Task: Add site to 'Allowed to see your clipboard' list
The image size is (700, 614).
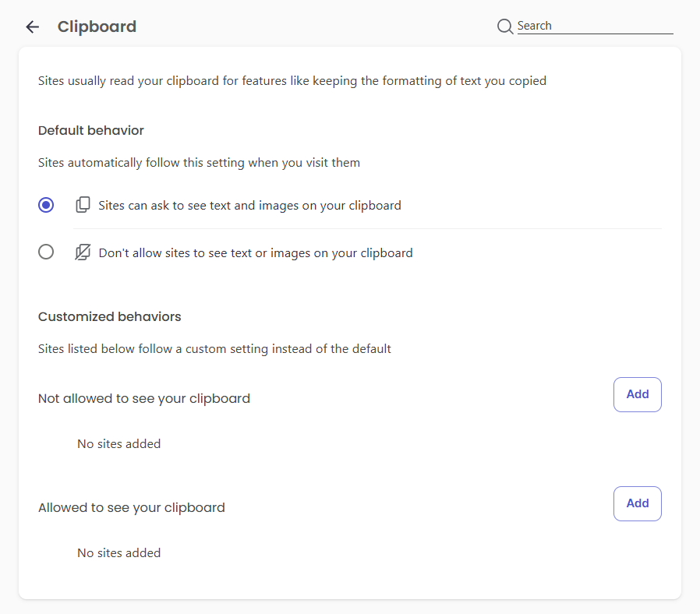Action: (637, 503)
